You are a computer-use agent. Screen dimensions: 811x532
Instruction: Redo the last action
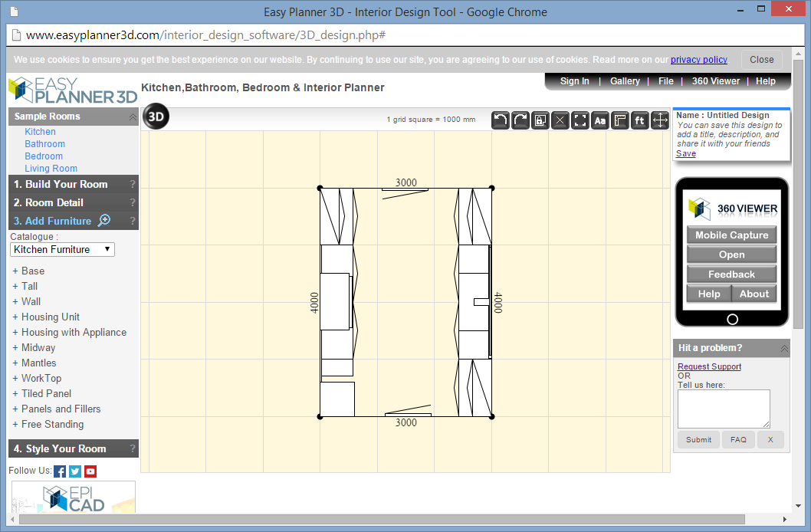coord(520,120)
